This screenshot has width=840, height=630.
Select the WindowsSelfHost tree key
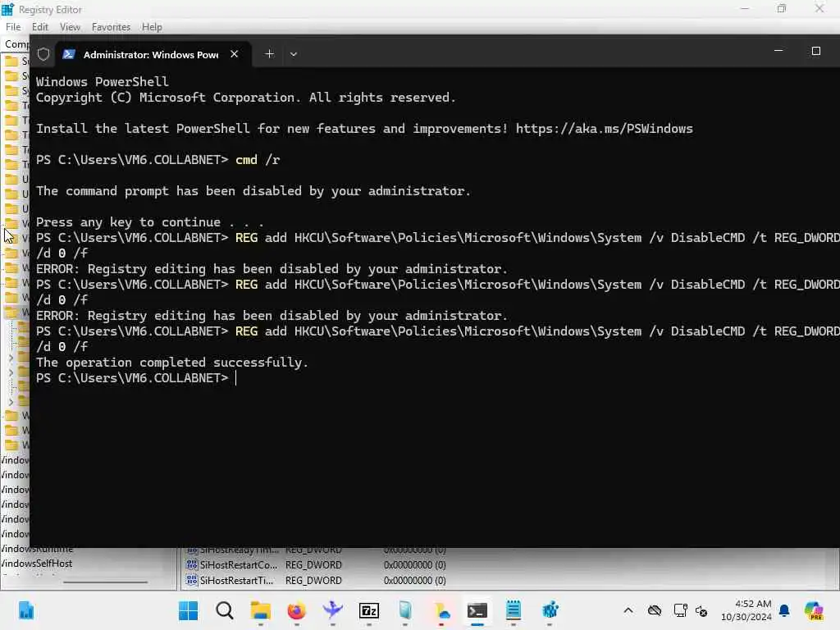pyautogui.click(x=36, y=564)
